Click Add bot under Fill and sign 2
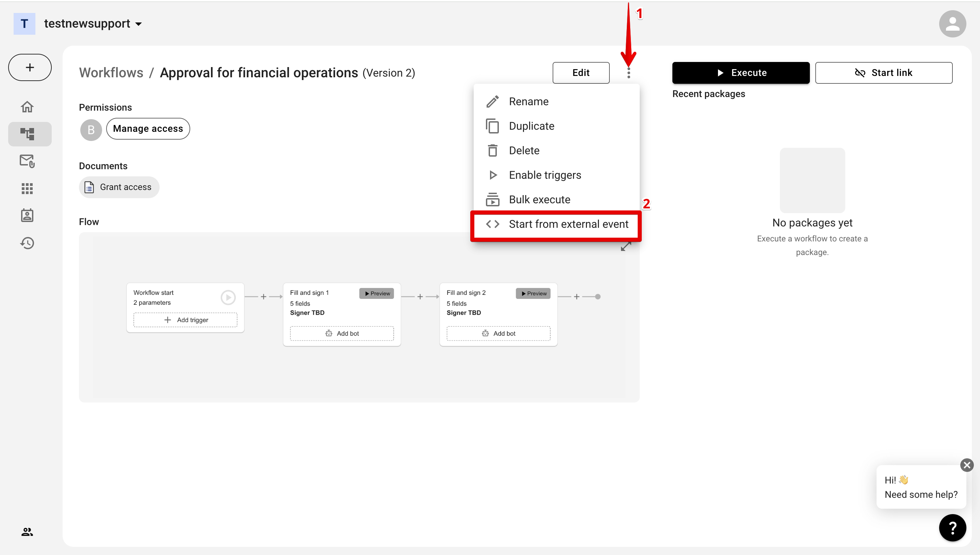 (498, 334)
